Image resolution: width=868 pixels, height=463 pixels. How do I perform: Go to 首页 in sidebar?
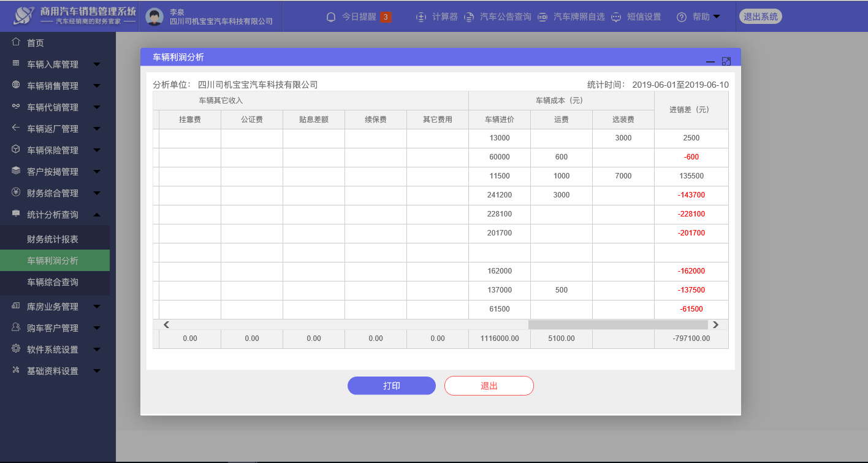point(36,43)
